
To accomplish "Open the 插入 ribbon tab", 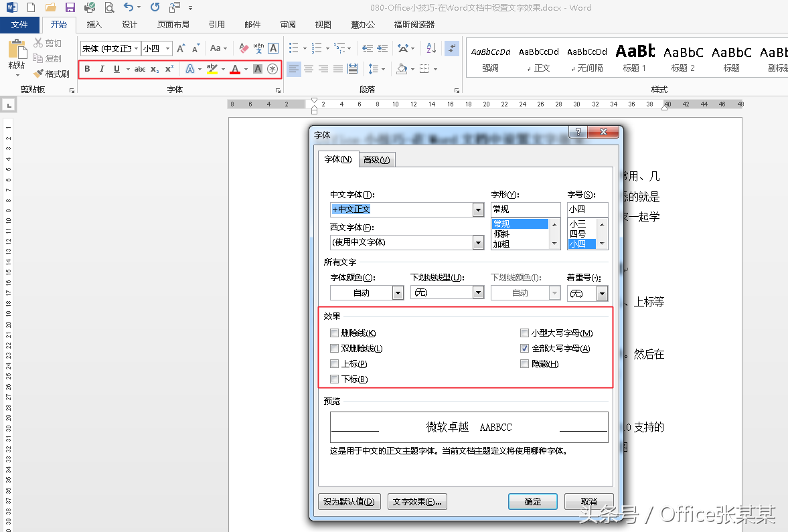I will pos(94,25).
